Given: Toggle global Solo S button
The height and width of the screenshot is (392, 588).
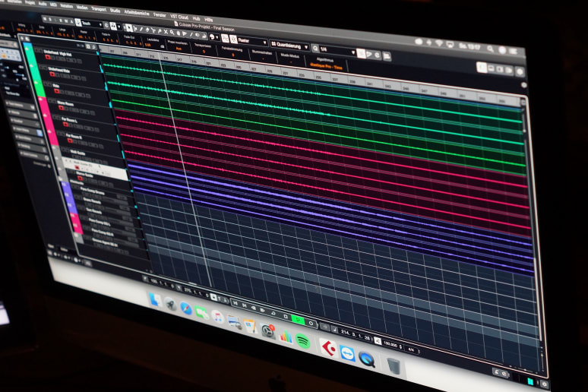Looking at the screenshot, I should (50, 20).
